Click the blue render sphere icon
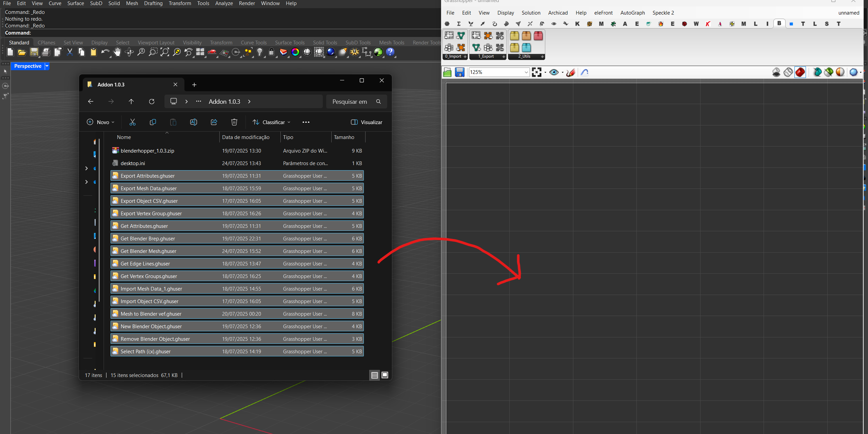This screenshot has height=434, width=868. tap(331, 52)
